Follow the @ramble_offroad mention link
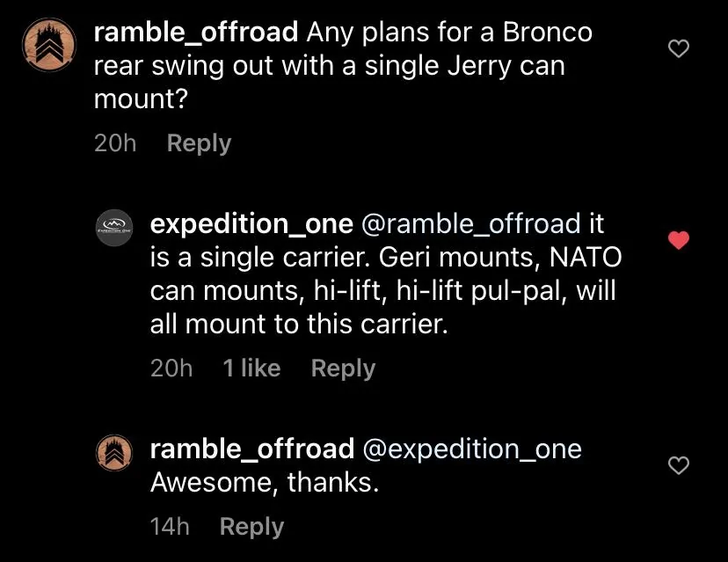This screenshot has height=562, width=728. pyautogui.click(x=470, y=224)
